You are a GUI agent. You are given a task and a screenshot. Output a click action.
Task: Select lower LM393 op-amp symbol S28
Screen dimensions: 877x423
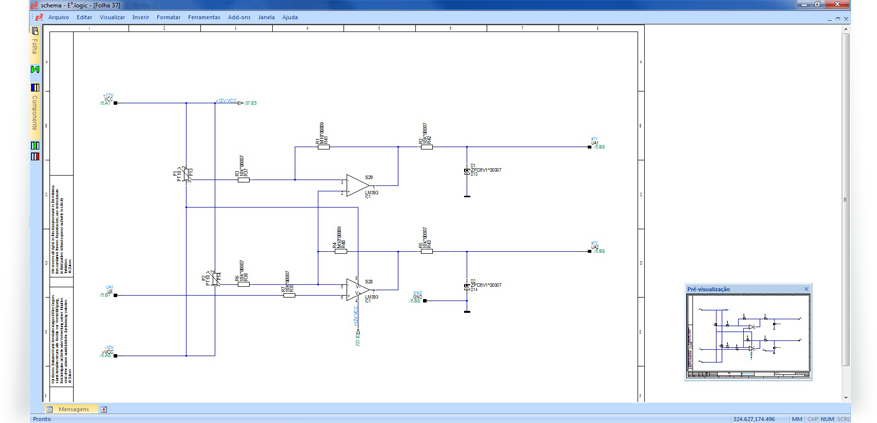(x=356, y=289)
